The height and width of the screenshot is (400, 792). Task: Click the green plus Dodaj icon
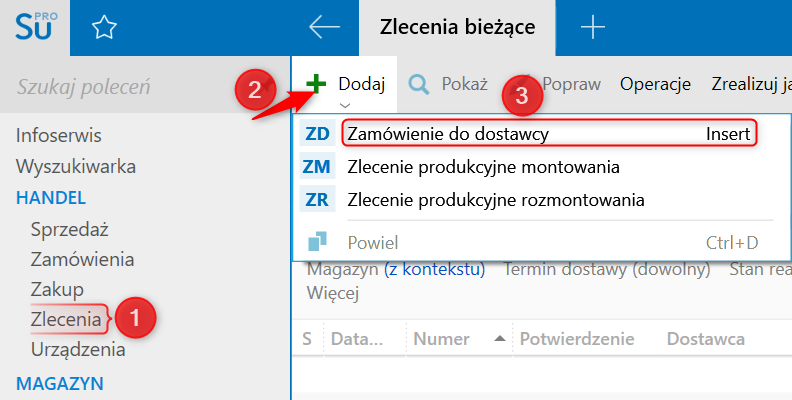pyautogui.click(x=316, y=84)
